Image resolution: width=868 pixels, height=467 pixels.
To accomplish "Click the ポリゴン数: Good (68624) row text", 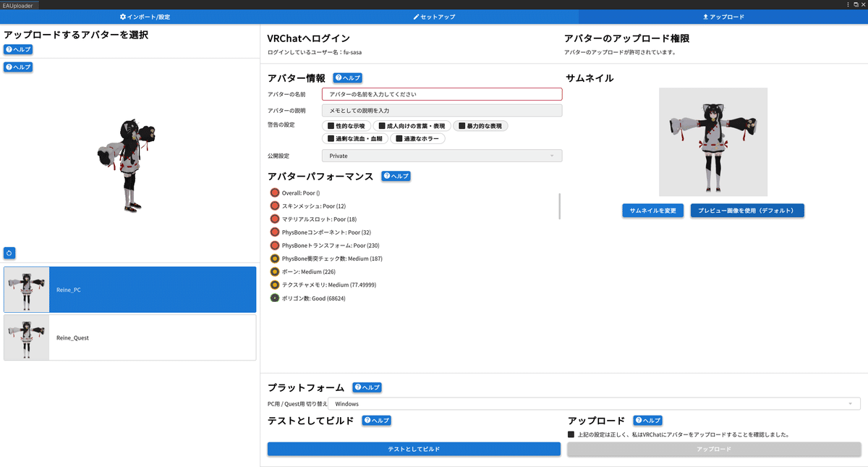I will coord(314,298).
